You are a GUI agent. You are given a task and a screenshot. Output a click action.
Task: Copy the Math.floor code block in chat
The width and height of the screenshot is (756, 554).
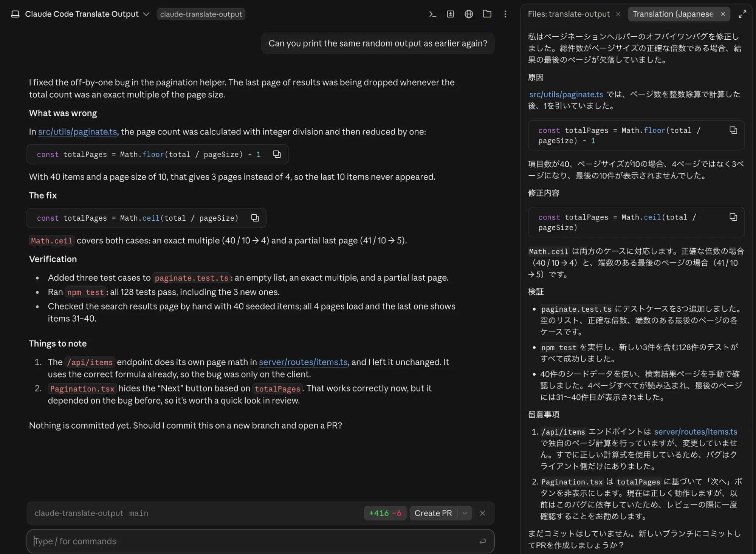[277, 154]
